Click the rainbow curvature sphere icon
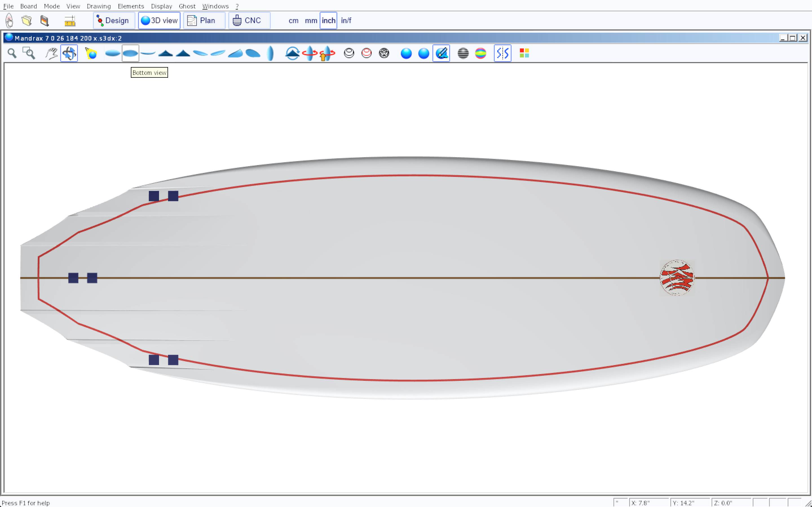 (x=480, y=53)
